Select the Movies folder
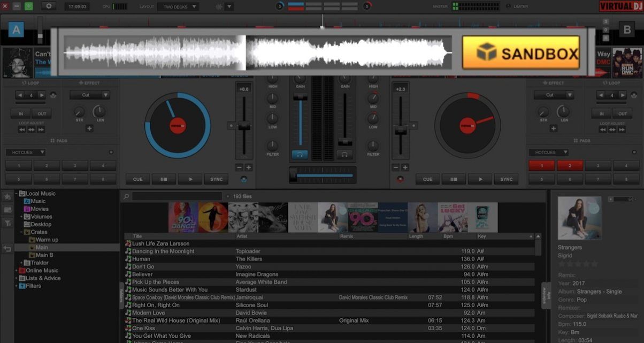644x343 pixels. (36, 209)
